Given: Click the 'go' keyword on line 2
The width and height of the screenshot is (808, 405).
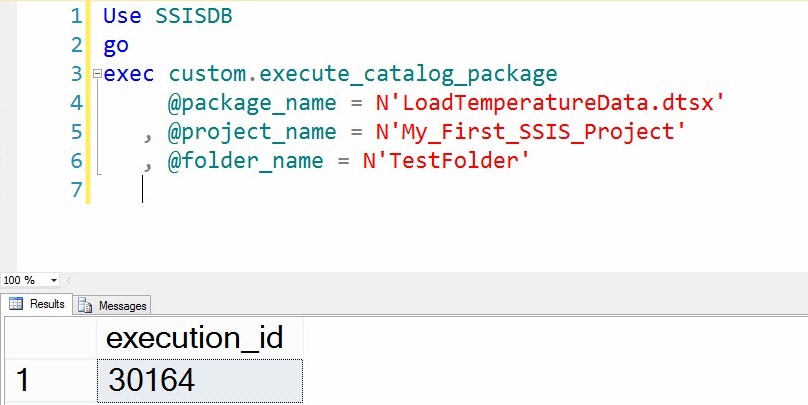Looking at the screenshot, I should coord(116,45).
